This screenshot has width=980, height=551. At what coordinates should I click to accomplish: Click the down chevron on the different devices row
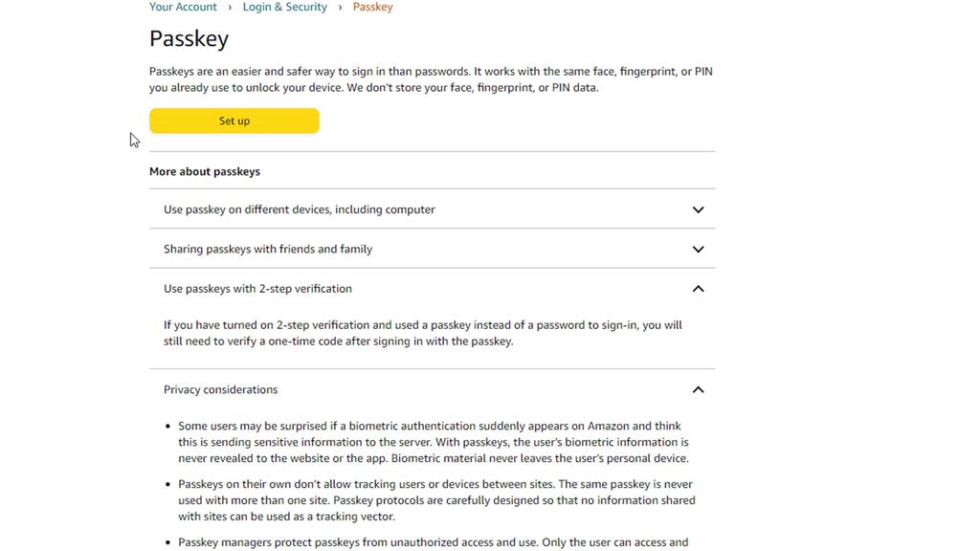(698, 209)
